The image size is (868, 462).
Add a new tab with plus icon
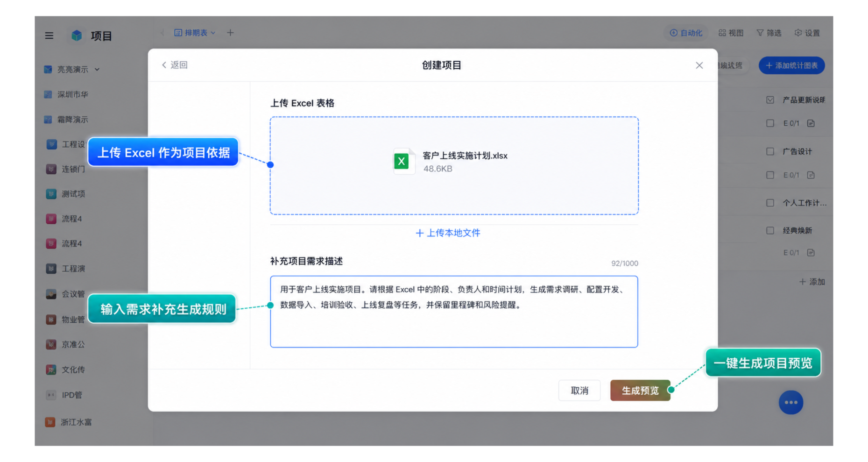230,33
